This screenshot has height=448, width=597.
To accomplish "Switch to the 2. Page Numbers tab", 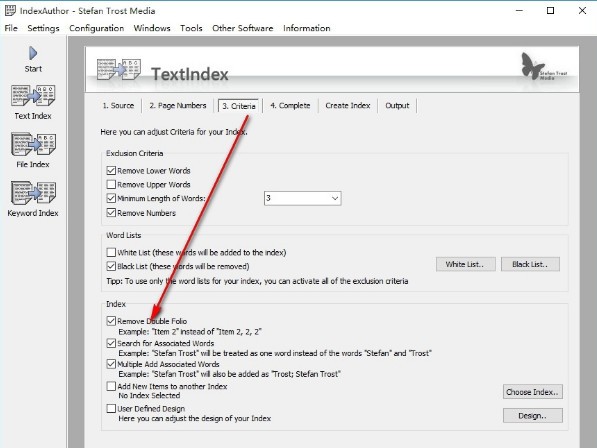I will click(x=178, y=105).
